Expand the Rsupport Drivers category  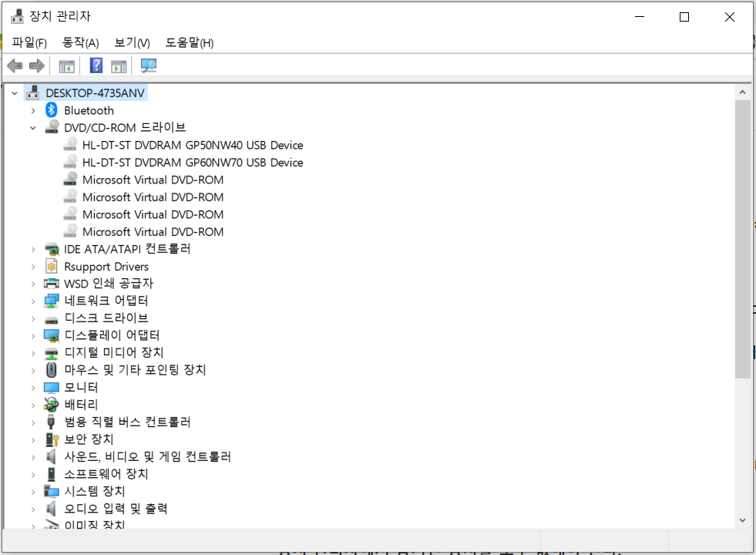33,267
